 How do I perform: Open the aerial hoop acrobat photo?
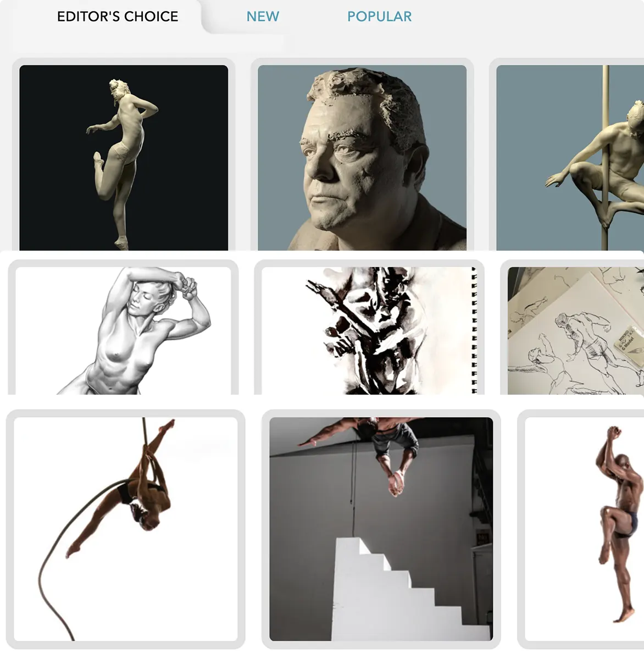126,529
